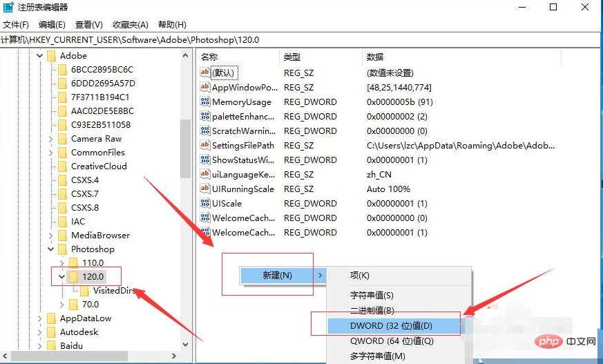603x364 pixels.
Task: Open the 文件(F) menu
Action: [16, 25]
